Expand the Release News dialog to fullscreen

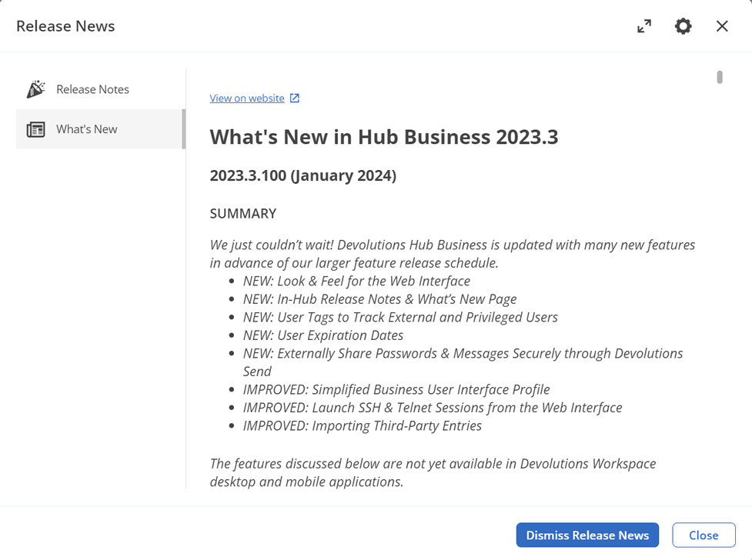click(x=644, y=26)
